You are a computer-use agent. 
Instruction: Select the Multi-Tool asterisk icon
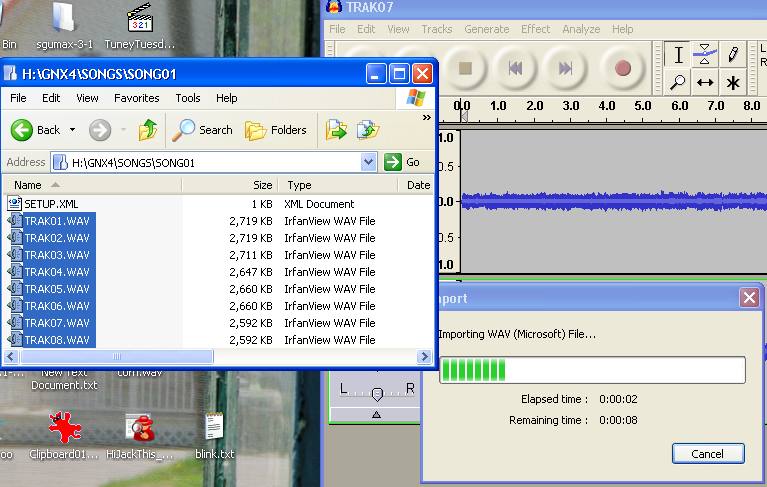click(733, 83)
